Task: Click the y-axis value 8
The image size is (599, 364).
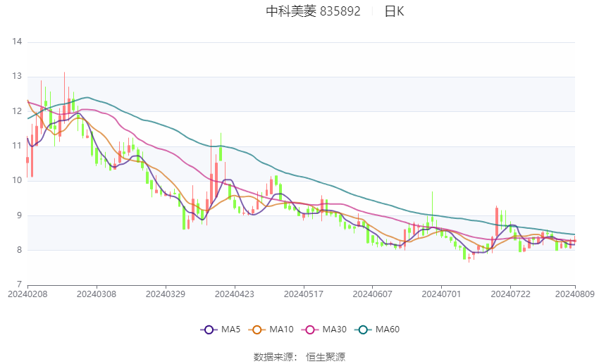Action: click(x=20, y=250)
